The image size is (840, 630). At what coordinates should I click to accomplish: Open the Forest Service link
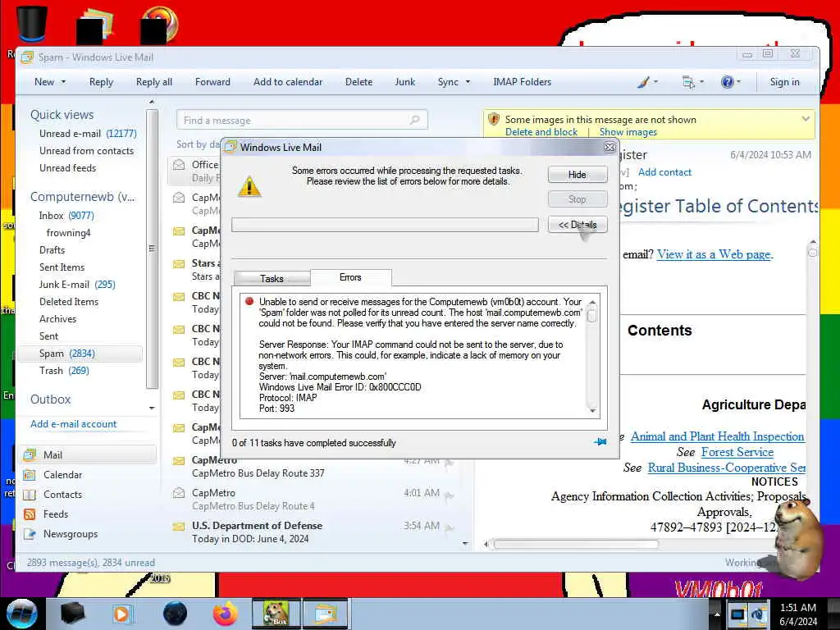pyautogui.click(x=737, y=452)
